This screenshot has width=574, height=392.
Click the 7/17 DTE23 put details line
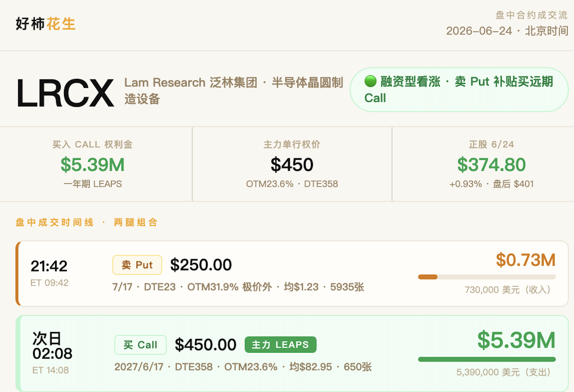click(238, 287)
